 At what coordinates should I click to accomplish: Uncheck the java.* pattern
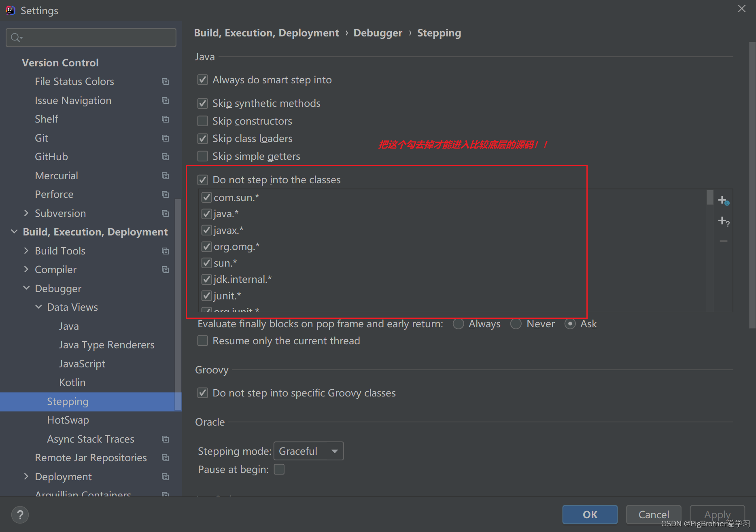click(206, 214)
